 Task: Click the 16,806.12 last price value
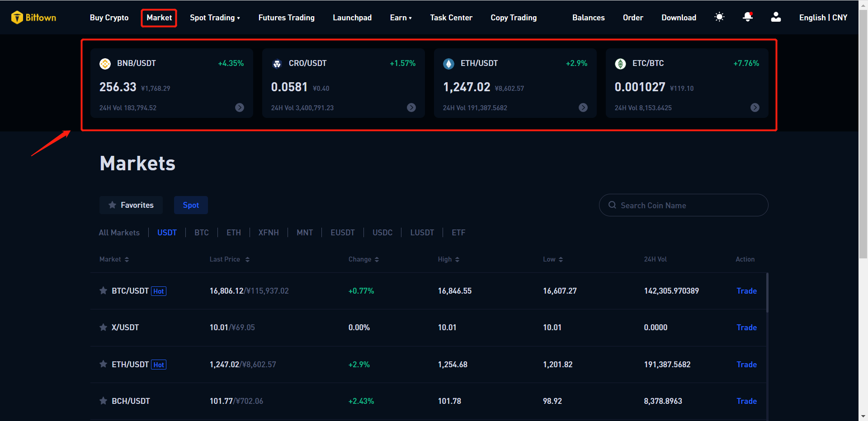(x=226, y=291)
